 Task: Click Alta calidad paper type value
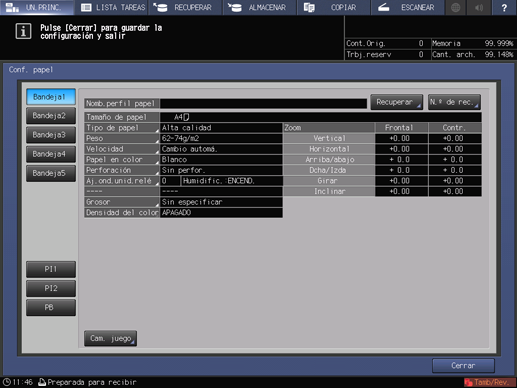point(221,128)
